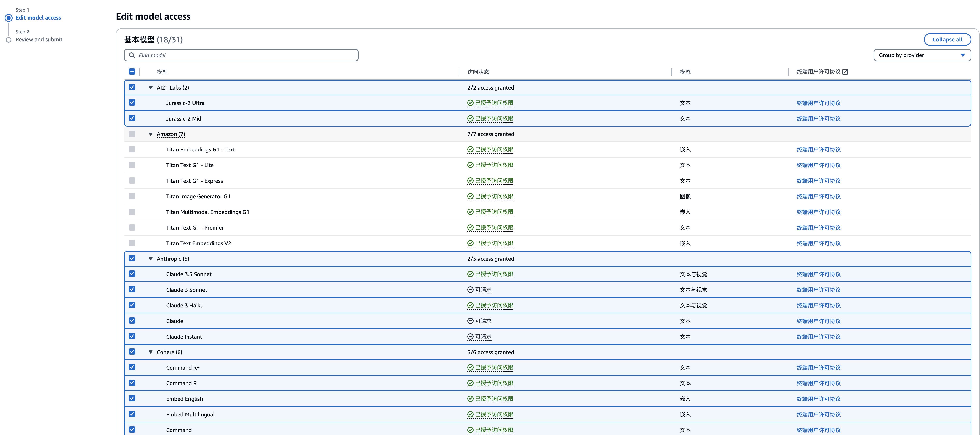
Task: Uncheck the Claude 3 Haiku checkbox
Action: 132,305
